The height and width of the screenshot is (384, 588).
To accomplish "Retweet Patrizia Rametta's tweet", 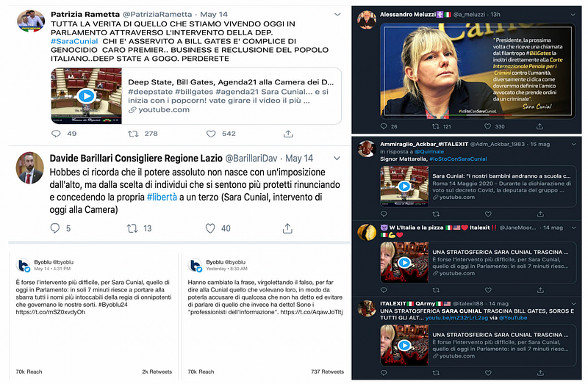I will [x=133, y=134].
